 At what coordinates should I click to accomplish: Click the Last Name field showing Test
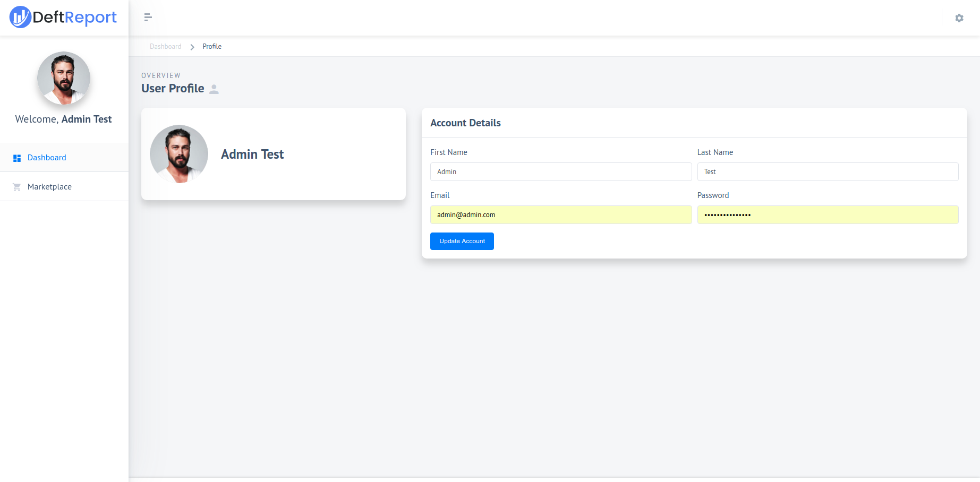[x=827, y=171]
